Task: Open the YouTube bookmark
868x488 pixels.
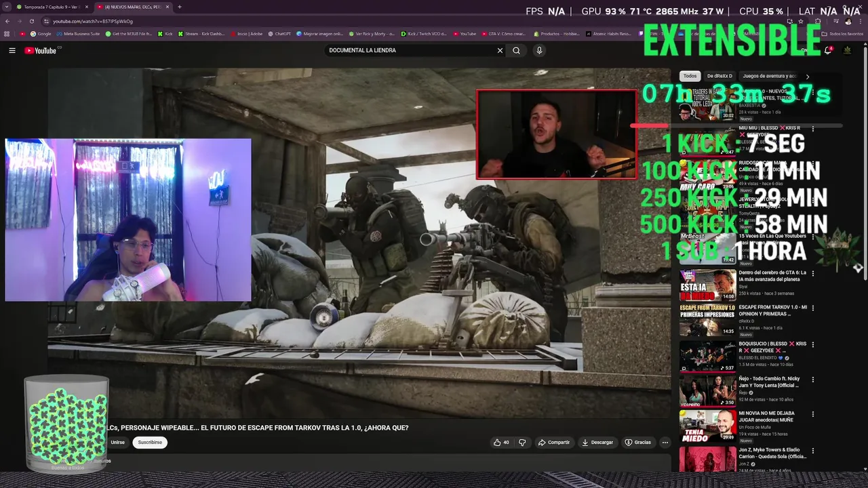Action: click(x=465, y=33)
